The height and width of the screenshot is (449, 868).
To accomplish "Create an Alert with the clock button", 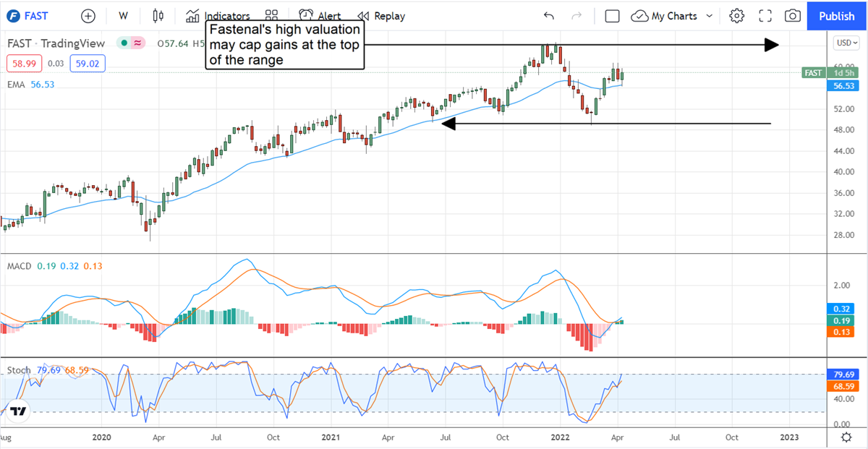I will [x=319, y=16].
